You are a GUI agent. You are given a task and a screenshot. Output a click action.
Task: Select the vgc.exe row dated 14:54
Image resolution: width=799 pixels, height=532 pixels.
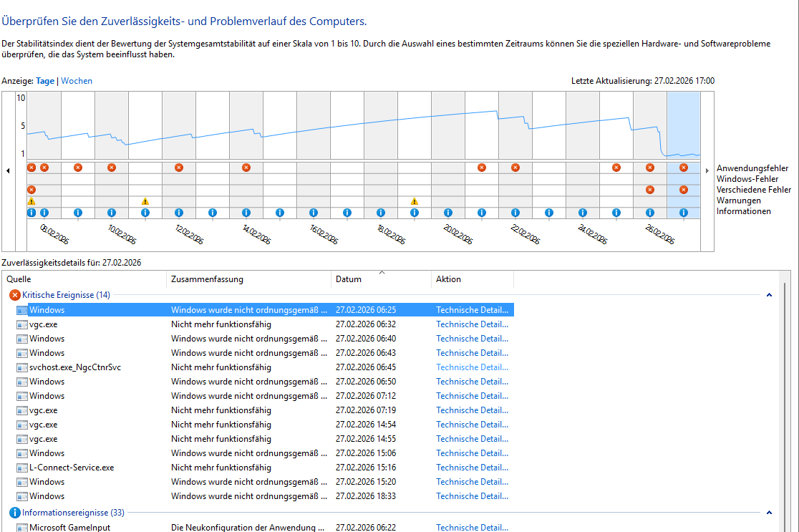click(x=265, y=425)
